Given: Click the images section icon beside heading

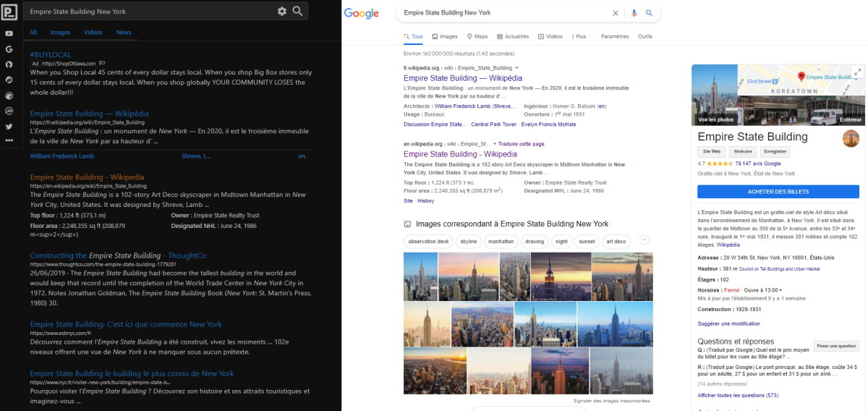Looking at the screenshot, I should coord(407,224).
